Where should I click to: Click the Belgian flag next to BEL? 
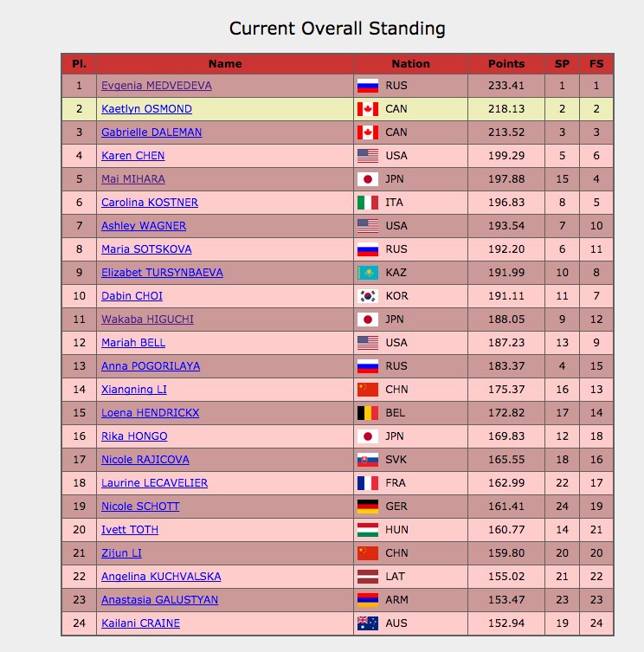click(368, 413)
